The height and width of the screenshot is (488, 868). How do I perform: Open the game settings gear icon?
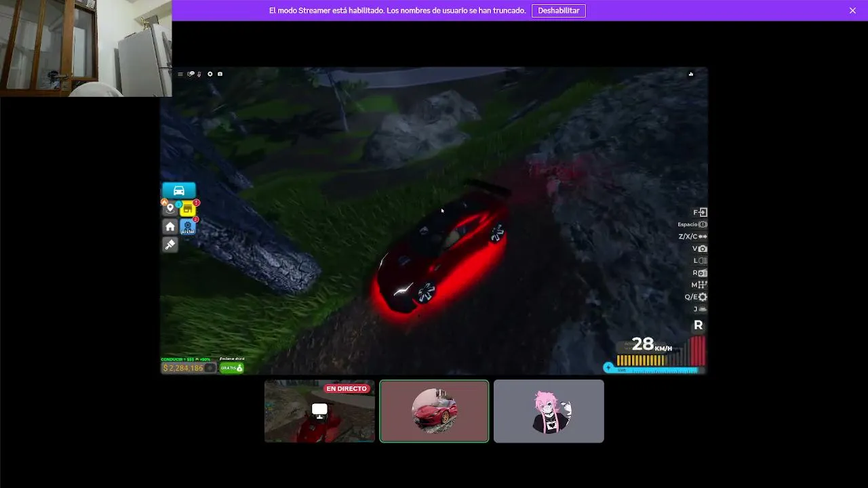click(210, 74)
